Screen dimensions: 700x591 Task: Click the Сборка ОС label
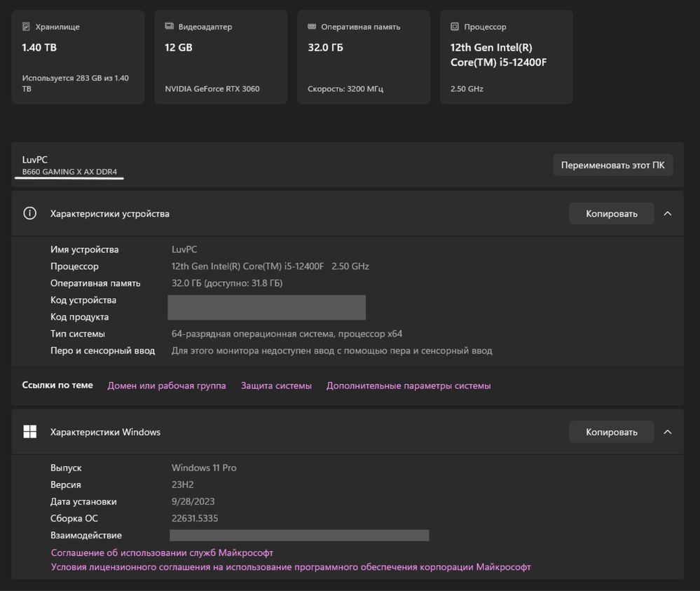pyautogui.click(x=74, y=518)
